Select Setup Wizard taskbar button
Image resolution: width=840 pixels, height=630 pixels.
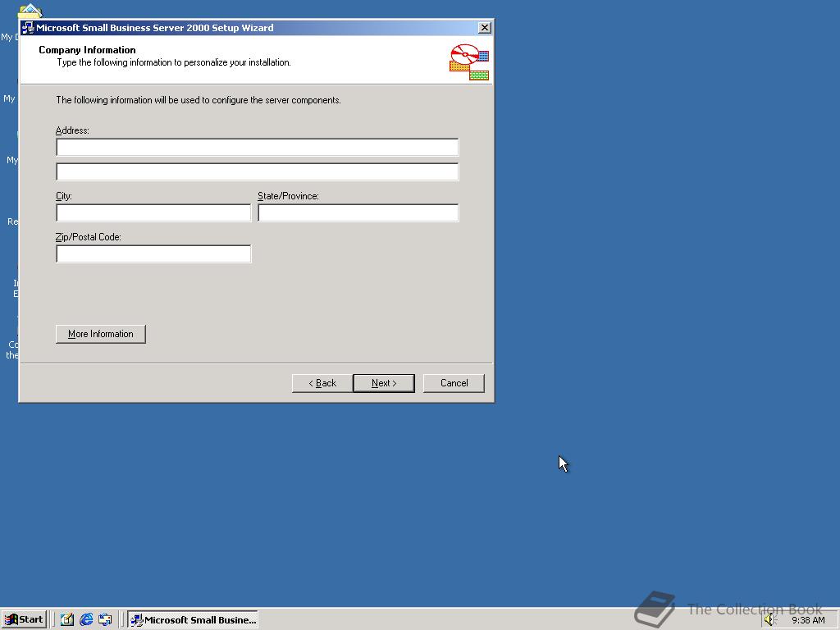(x=193, y=620)
